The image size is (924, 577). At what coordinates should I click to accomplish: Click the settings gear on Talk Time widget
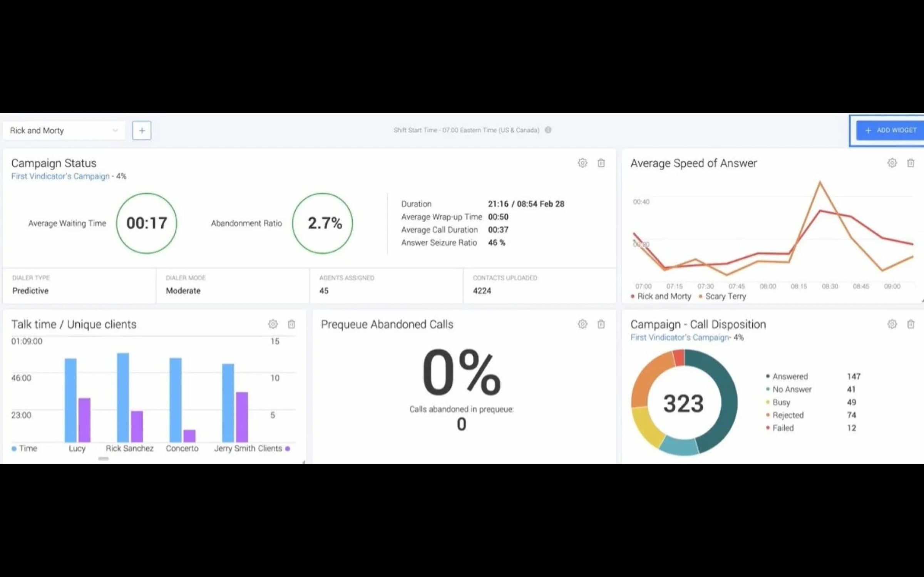(273, 324)
